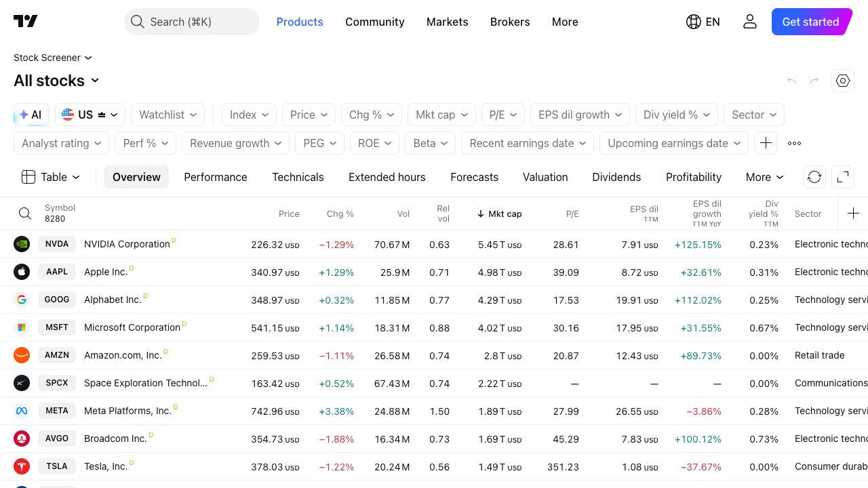Open the user profile menu icon
868x488 pixels.
click(749, 22)
